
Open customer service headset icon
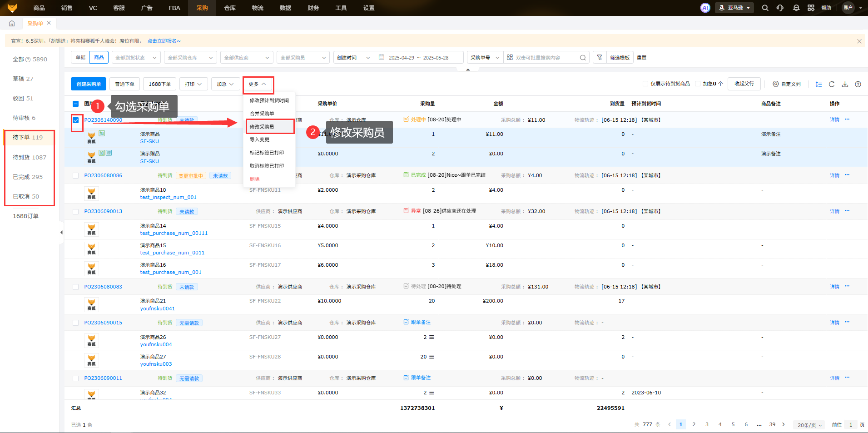coord(780,8)
